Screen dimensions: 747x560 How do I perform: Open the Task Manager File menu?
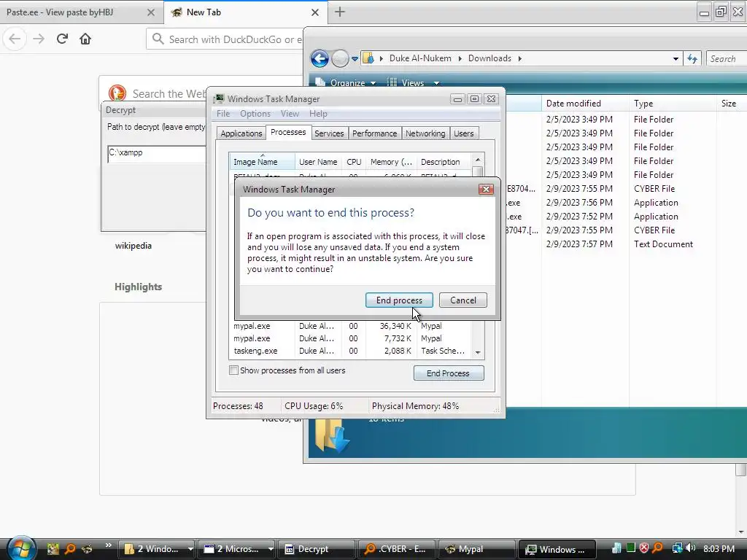[x=223, y=113]
